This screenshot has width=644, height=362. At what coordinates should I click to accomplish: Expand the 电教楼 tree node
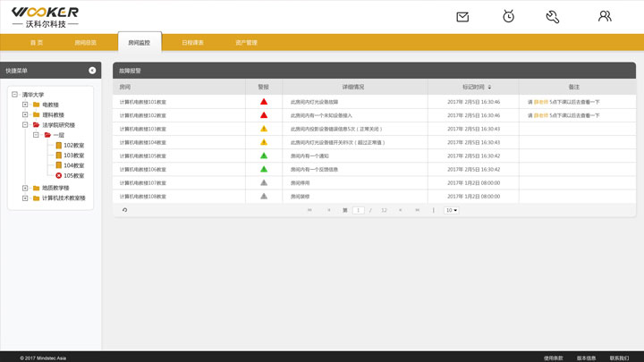click(x=25, y=105)
